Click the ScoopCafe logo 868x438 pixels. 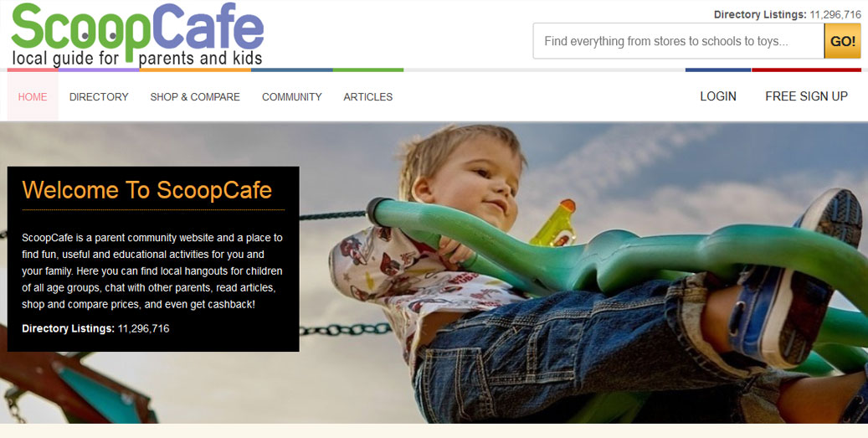tap(137, 34)
